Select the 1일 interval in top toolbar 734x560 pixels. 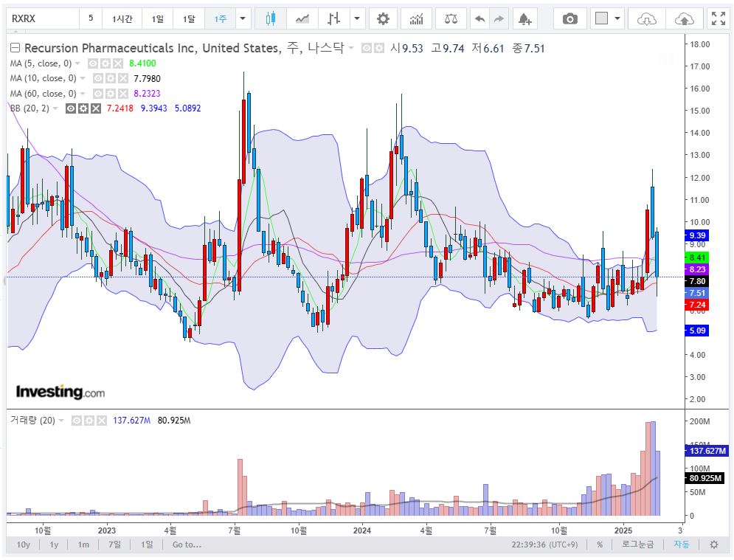[158, 18]
